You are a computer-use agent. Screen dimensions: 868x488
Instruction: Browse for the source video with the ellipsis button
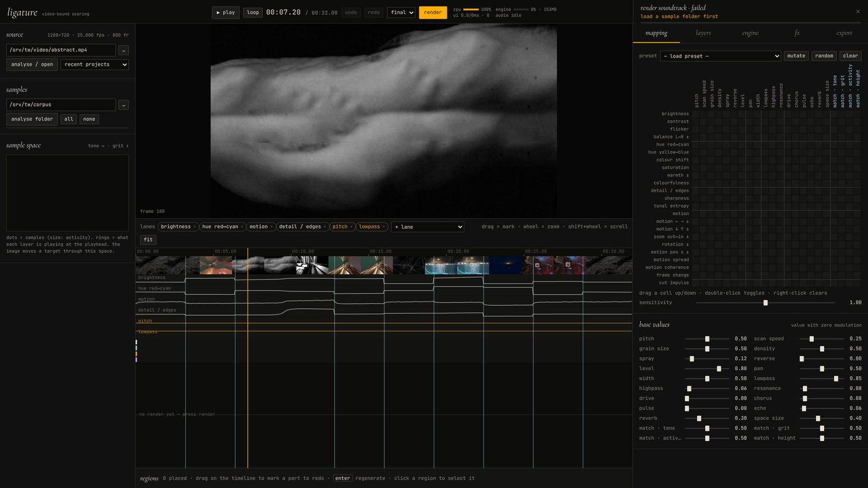pyautogui.click(x=124, y=50)
